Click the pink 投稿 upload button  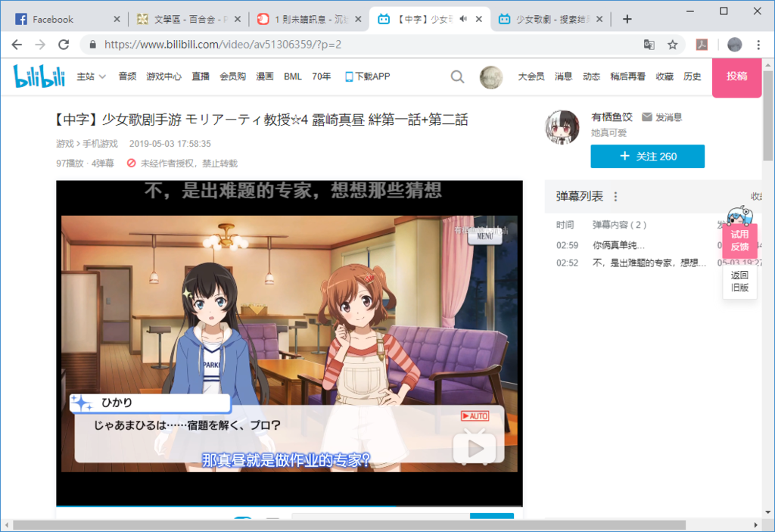click(x=736, y=77)
